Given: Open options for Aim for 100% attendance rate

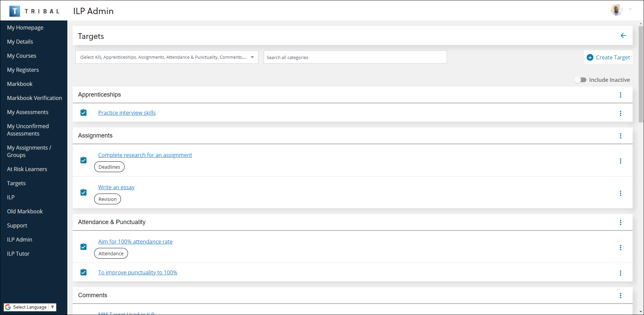Looking at the screenshot, I should 621,248.
